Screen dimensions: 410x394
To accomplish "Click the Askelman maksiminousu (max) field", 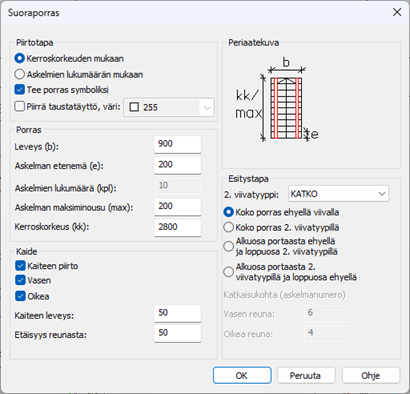I will 178,206.
